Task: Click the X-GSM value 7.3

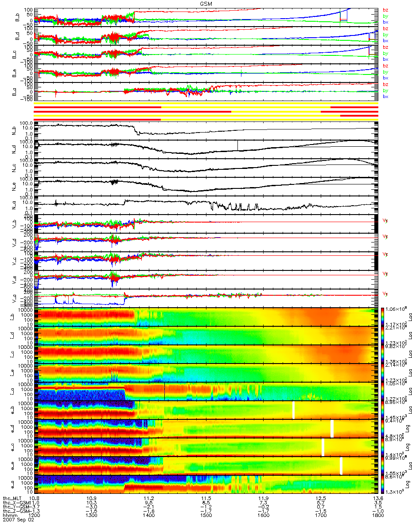Action: 263,503
